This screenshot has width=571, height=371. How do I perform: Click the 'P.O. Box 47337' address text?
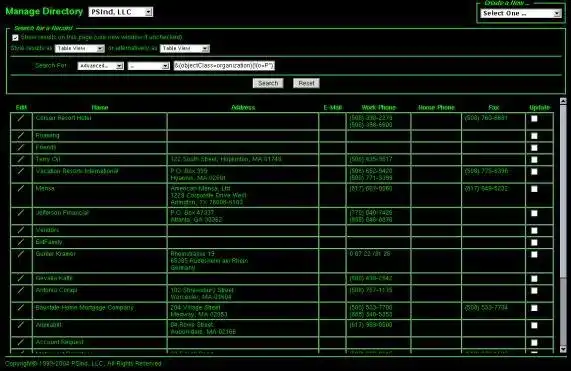192,213
